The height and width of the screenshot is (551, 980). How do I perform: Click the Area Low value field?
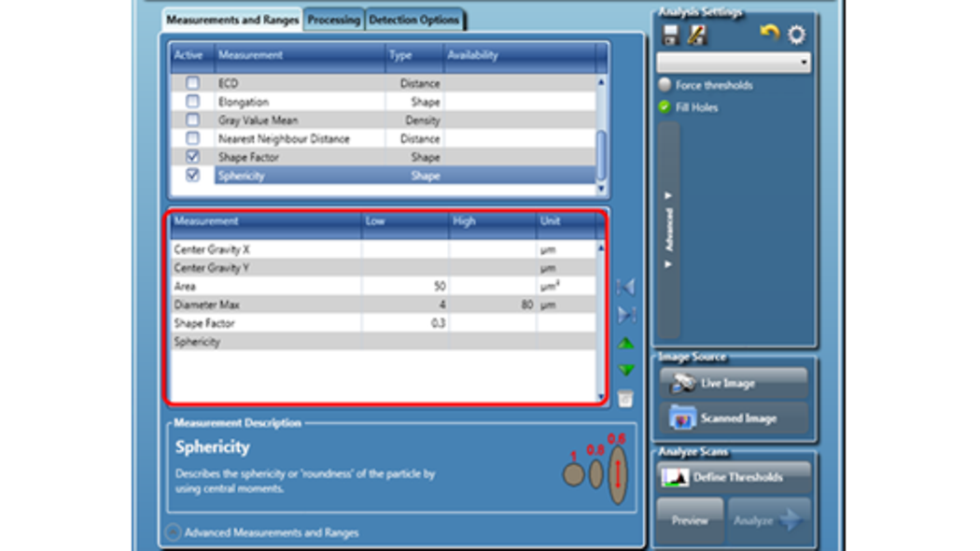404,287
